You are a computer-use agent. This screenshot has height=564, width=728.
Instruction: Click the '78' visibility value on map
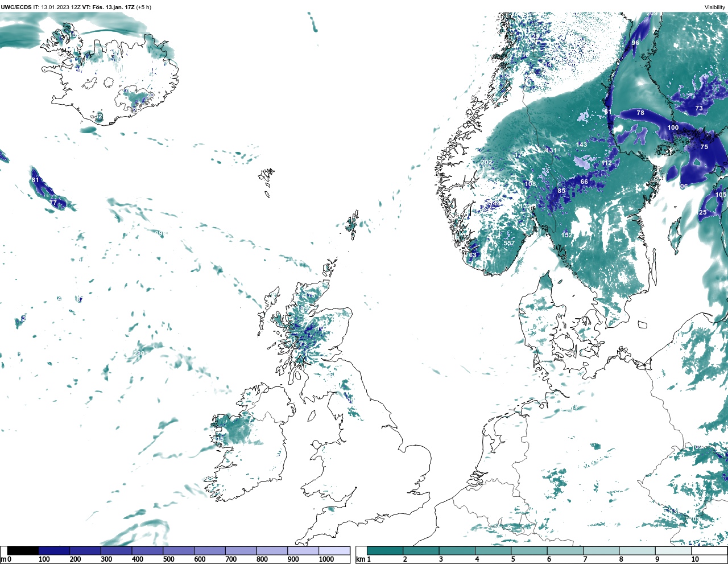tap(640, 113)
